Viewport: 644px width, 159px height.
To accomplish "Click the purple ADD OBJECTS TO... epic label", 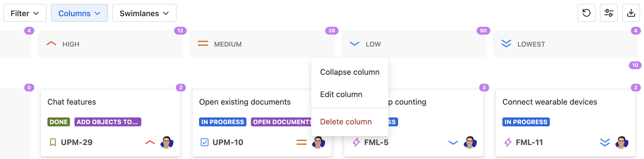I will coord(108,122).
